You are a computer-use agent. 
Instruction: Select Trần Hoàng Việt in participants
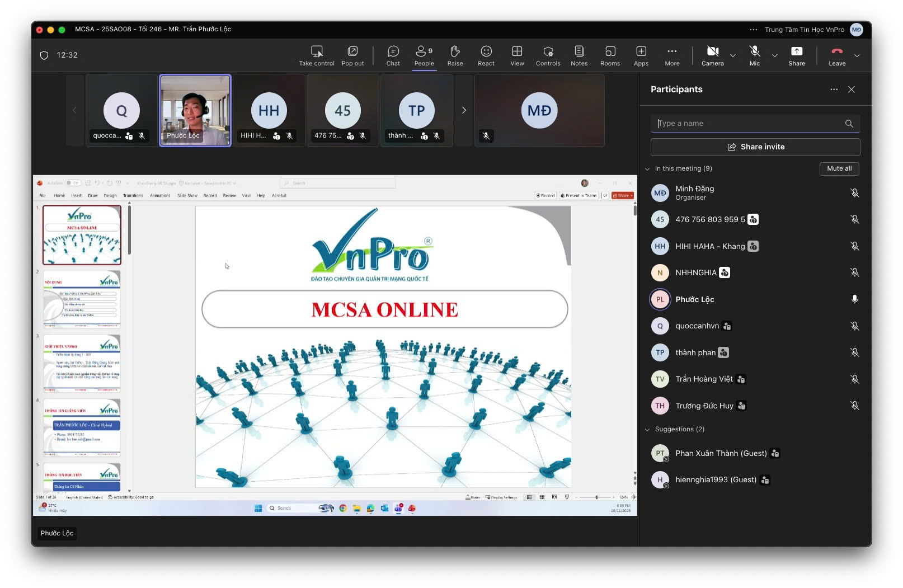[x=755, y=379]
